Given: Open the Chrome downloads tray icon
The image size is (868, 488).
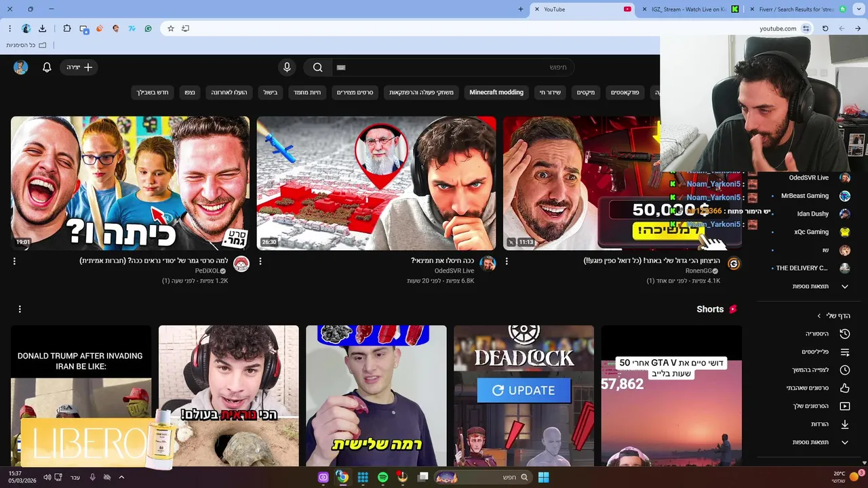Looking at the screenshot, I should click(x=42, y=28).
